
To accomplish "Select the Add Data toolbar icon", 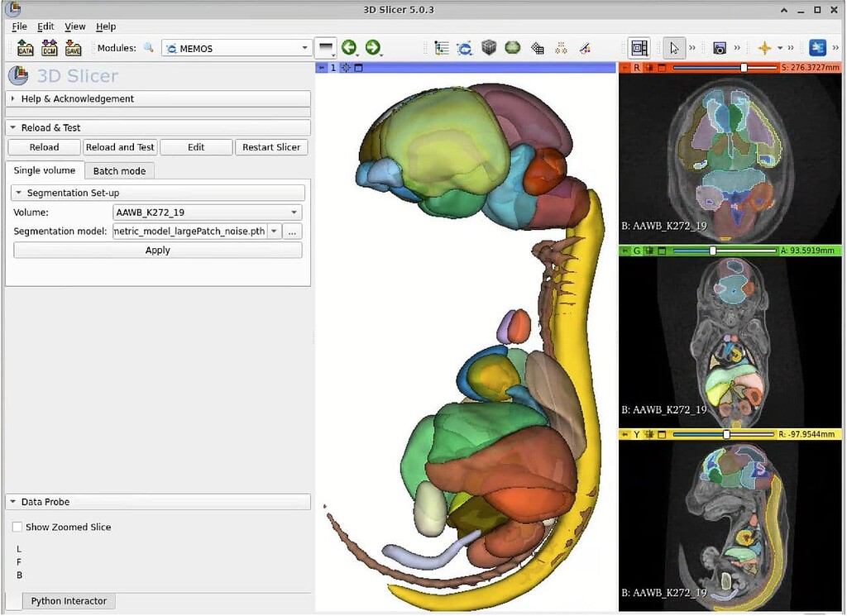I will point(23,47).
